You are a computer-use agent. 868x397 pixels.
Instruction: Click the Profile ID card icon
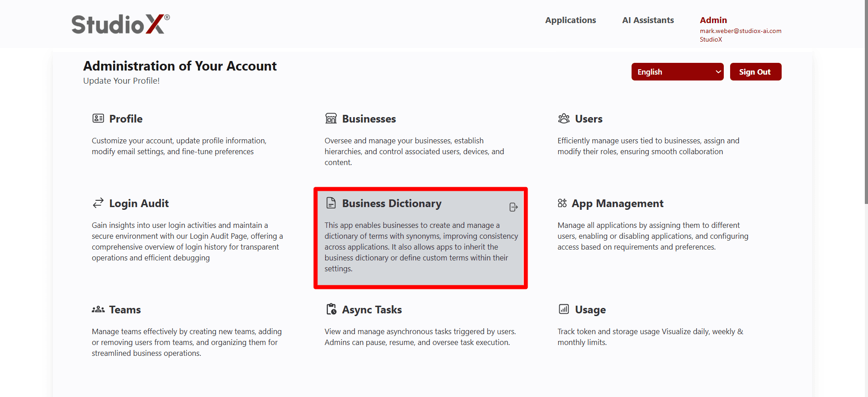coord(98,118)
